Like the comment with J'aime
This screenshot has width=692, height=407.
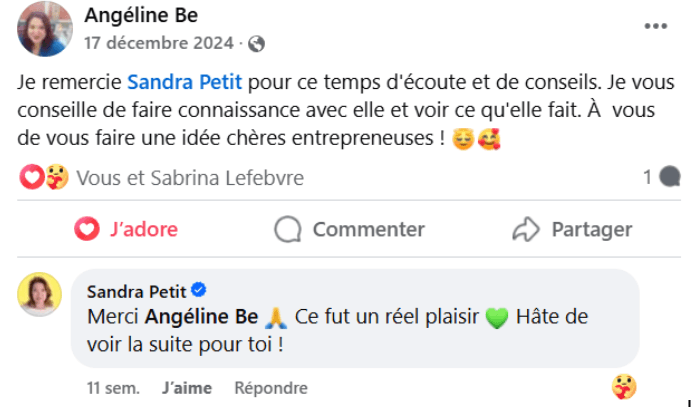[186, 388]
